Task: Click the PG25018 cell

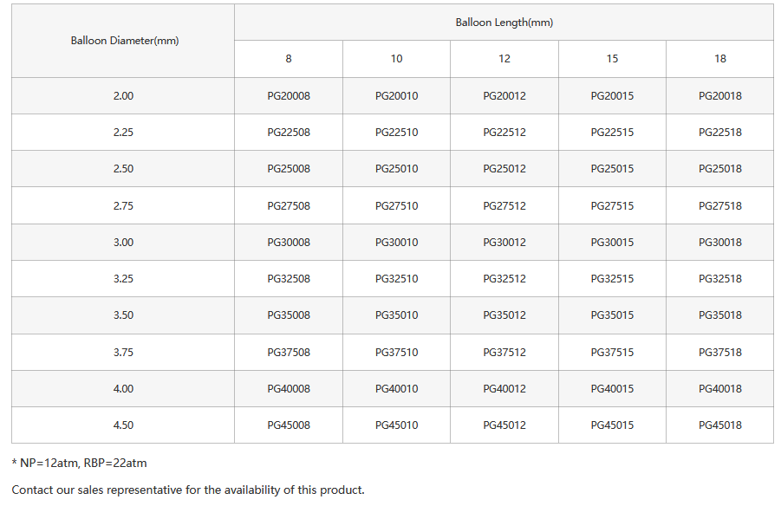Action: click(720, 169)
